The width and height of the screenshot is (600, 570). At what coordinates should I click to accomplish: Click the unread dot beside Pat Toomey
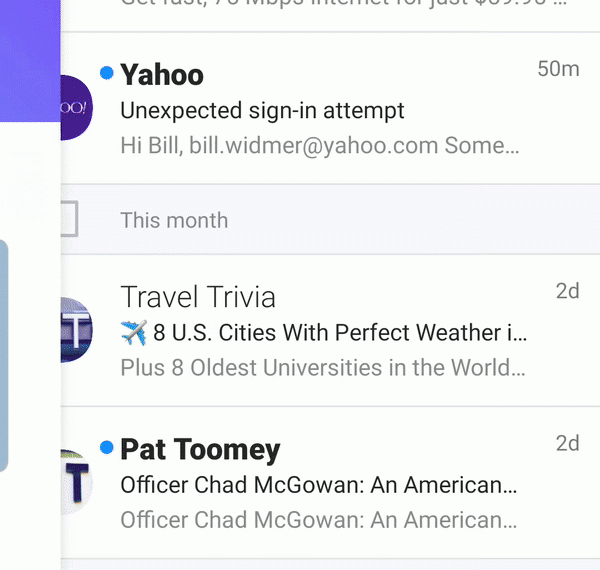pos(107,447)
